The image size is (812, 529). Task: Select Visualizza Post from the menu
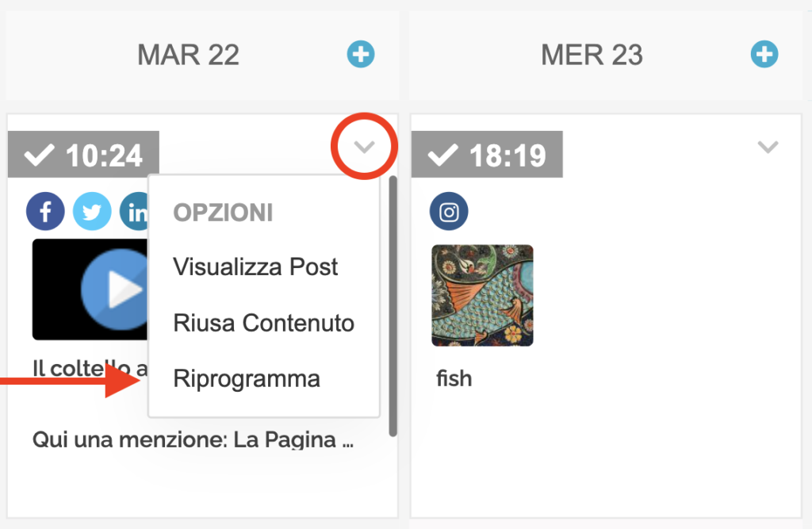(x=255, y=267)
